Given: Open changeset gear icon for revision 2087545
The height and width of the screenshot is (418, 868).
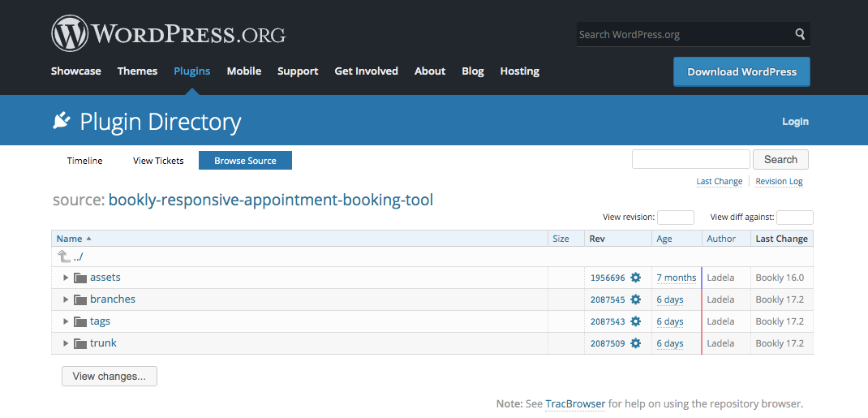Looking at the screenshot, I should (635, 299).
